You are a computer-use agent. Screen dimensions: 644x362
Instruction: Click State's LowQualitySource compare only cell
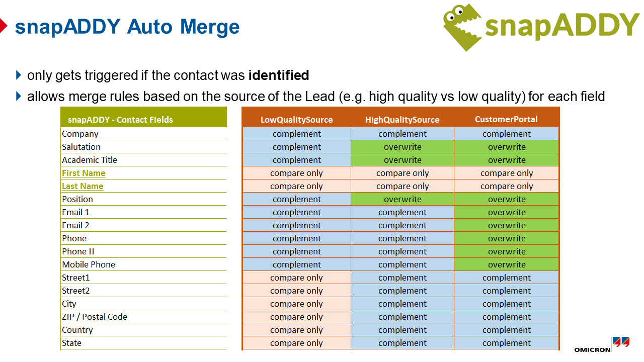tap(297, 343)
